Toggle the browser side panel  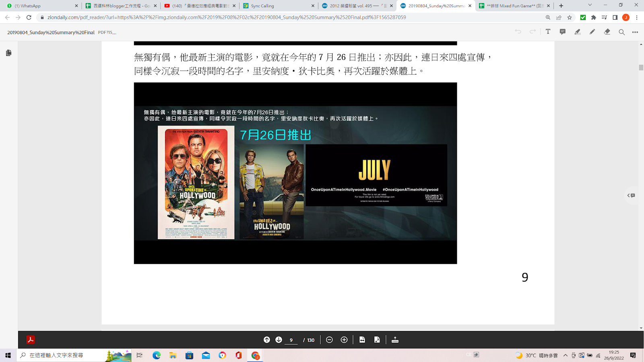615,17
